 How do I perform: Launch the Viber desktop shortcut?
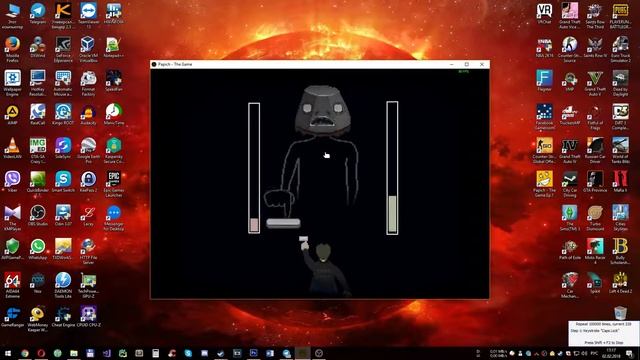click(12, 181)
